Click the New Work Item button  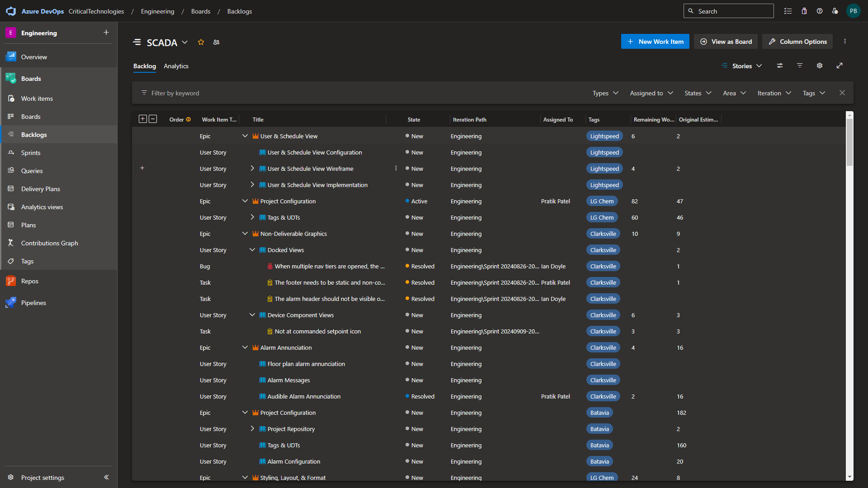655,42
